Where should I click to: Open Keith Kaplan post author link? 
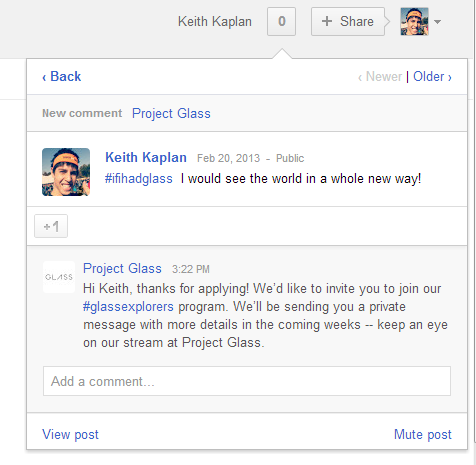[146, 157]
